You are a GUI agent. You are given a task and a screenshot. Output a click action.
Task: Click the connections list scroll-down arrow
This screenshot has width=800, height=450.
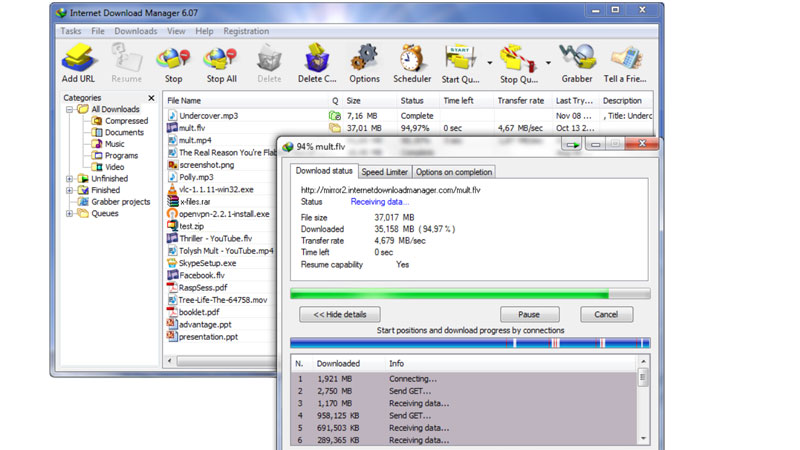[x=643, y=438]
